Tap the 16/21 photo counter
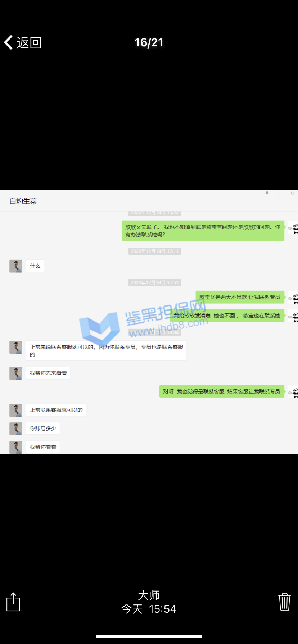This screenshot has width=298, height=644. [x=149, y=43]
